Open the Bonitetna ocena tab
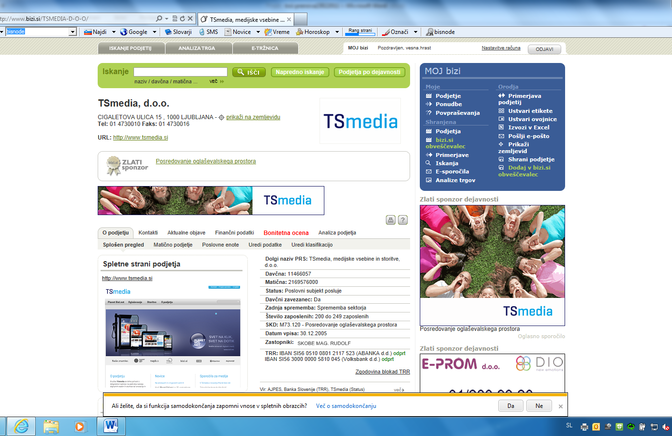The height and width of the screenshot is (436, 672). click(286, 233)
